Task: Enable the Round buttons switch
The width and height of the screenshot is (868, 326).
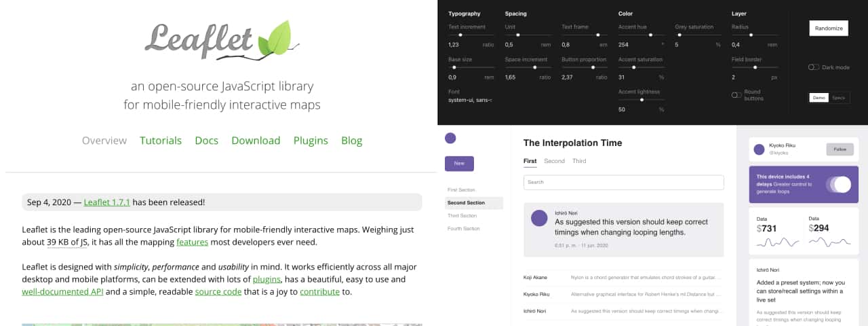Action: (736, 95)
